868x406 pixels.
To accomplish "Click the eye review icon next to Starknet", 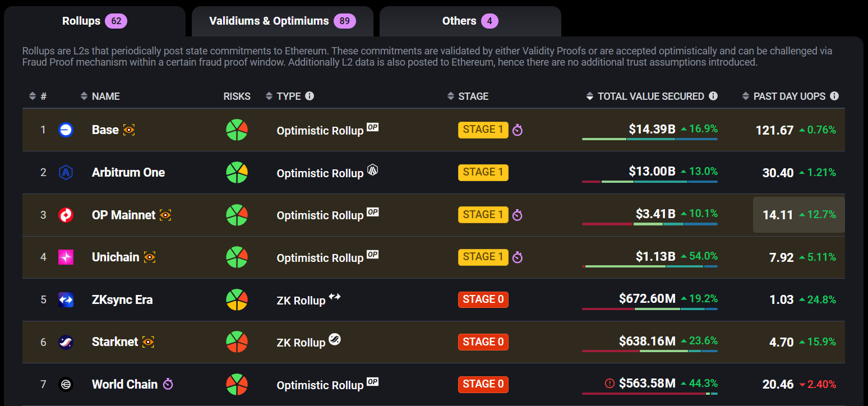I will pyautogui.click(x=148, y=342).
